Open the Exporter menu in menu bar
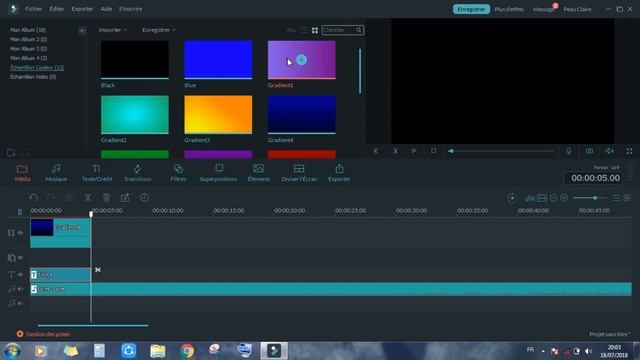Viewport: 640px width, 360px height. (82, 9)
